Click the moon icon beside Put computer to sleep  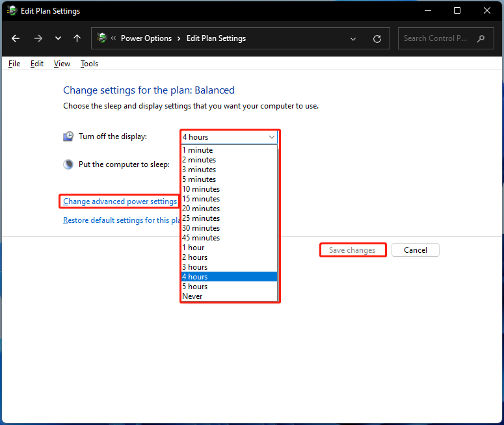[x=68, y=164]
